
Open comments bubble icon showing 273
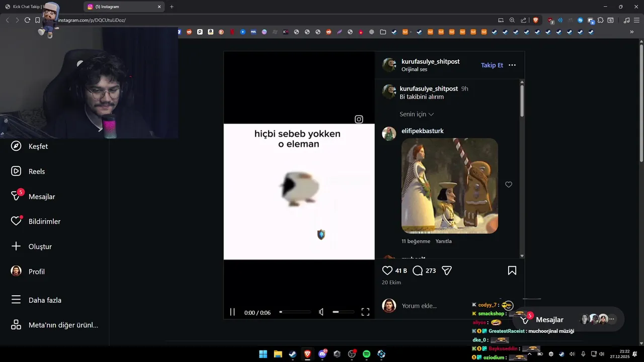tap(418, 270)
